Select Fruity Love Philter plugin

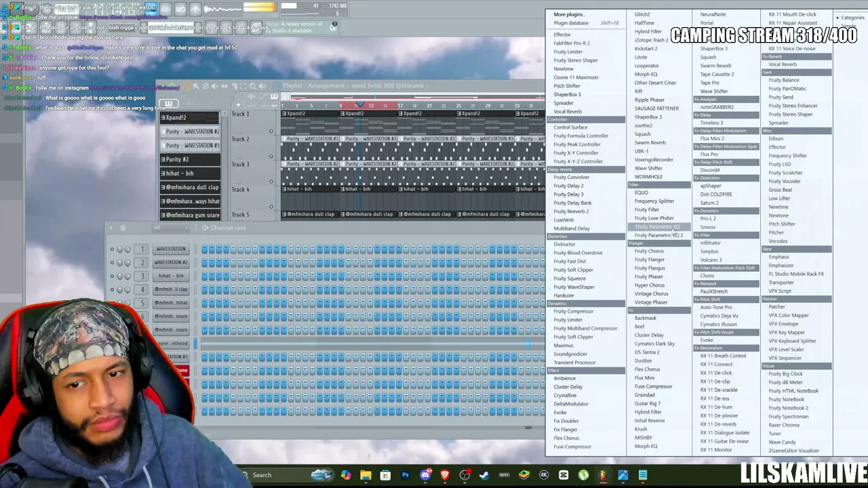[x=654, y=218]
